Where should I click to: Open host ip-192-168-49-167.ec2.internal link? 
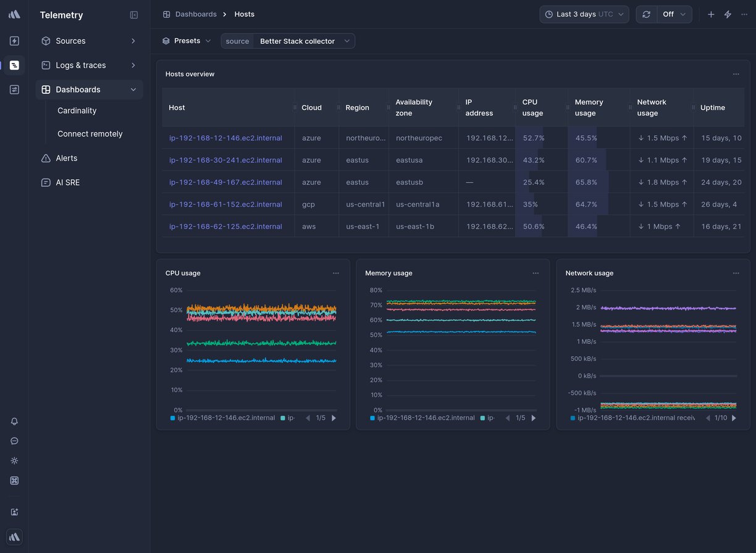pos(225,183)
